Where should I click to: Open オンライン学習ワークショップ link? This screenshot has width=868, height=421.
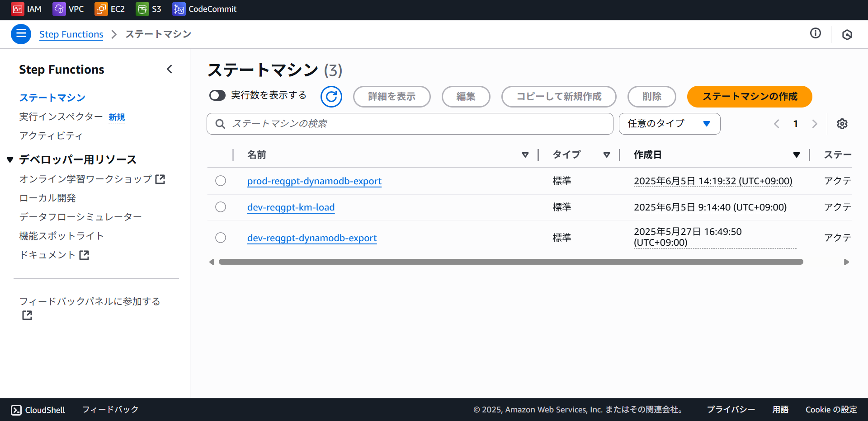click(x=86, y=179)
